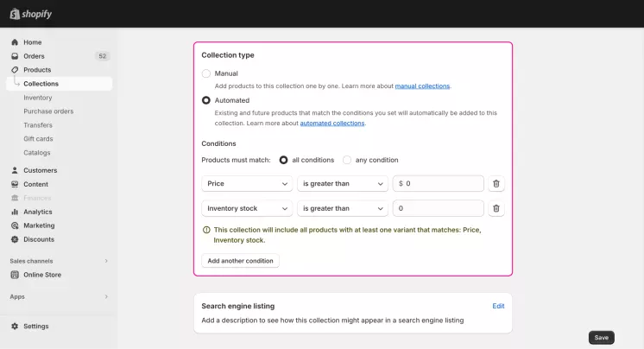Expand the Sales channels section chevron
Image resolution: width=644 pixels, height=349 pixels.
click(x=106, y=261)
